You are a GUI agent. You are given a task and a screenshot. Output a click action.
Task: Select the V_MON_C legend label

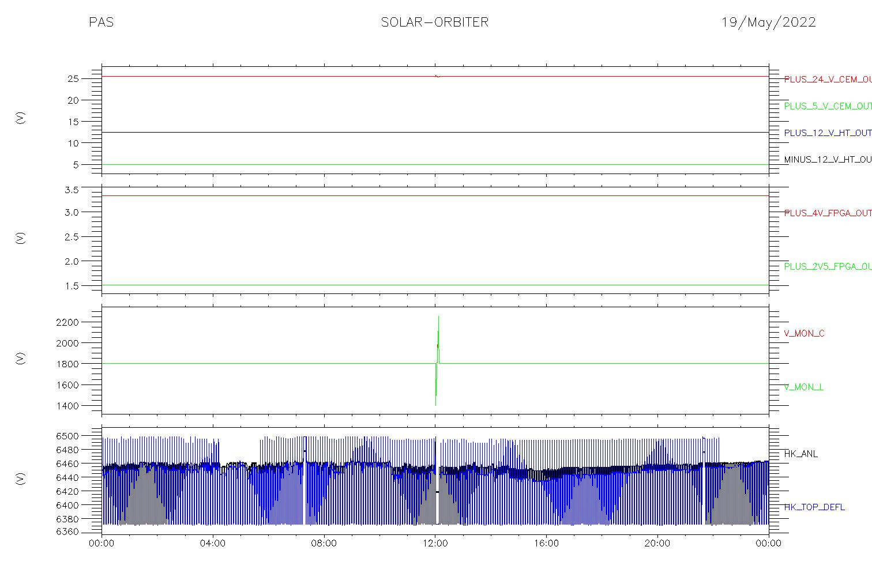click(x=804, y=333)
